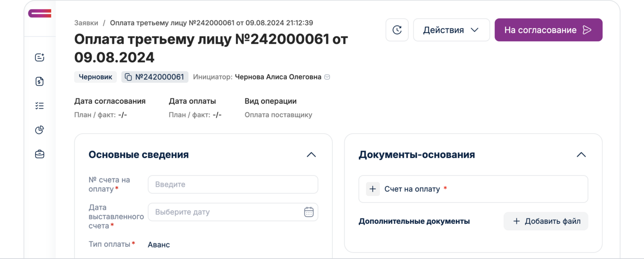Open the payments document sidebar icon
The width and height of the screenshot is (644, 259).
(x=39, y=81)
